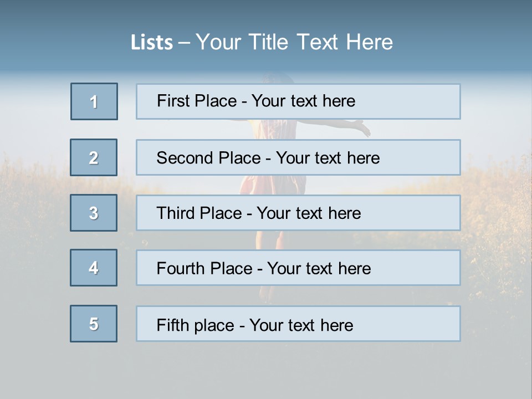Select the number 4 box

point(94,268)
